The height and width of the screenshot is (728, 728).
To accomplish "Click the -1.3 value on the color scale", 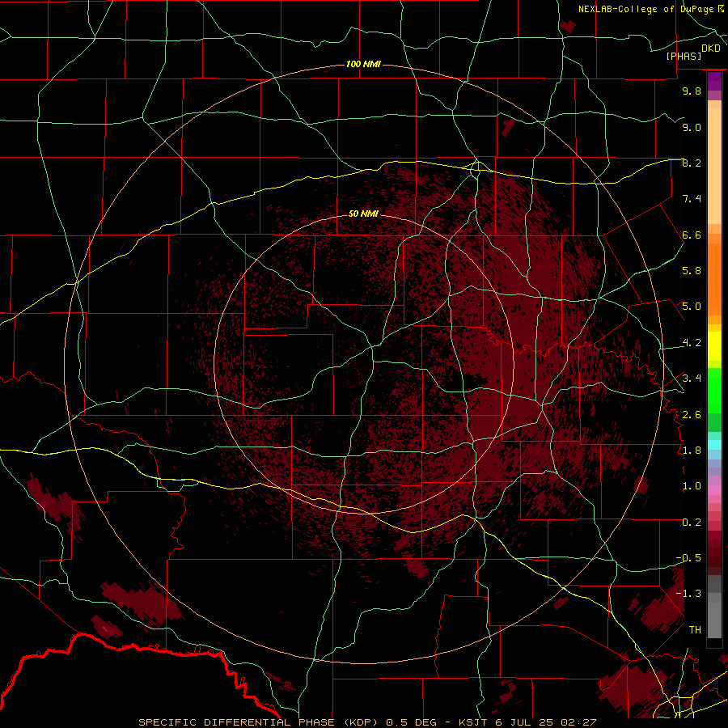I will click(x=688, y=594).
